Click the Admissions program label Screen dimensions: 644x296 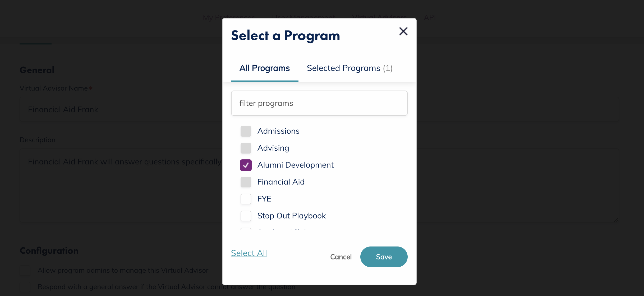(278, 131)
